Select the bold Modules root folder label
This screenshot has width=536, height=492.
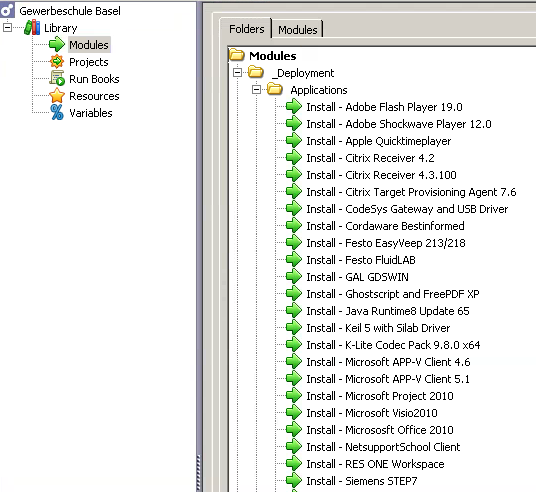click(x=272, y=56)
